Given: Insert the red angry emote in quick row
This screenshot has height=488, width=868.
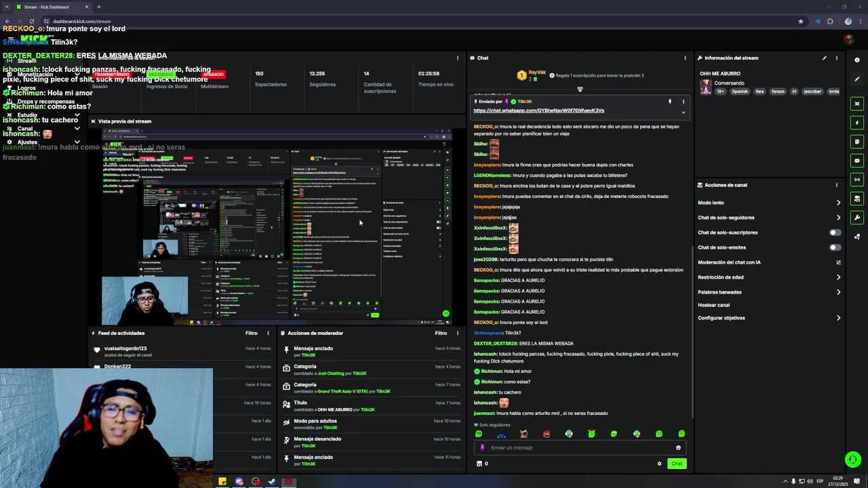Looking at the screenshot, I should click(547, 434).
